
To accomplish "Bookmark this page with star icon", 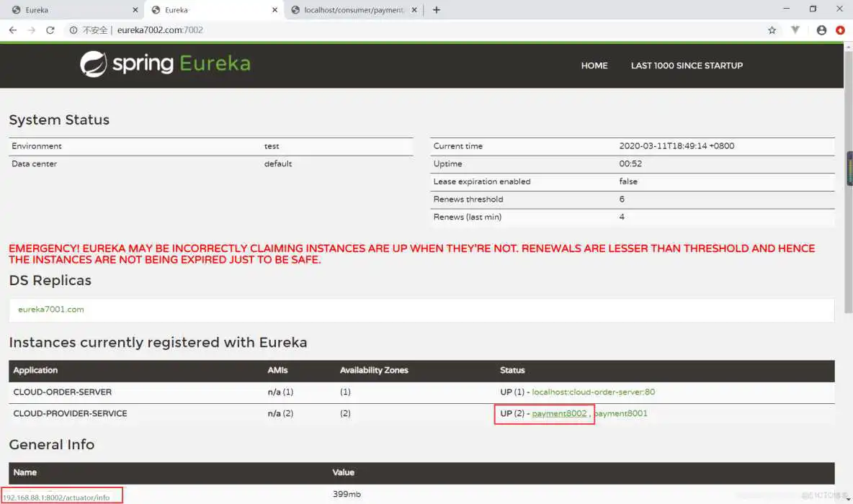I will tap(772, 30).
